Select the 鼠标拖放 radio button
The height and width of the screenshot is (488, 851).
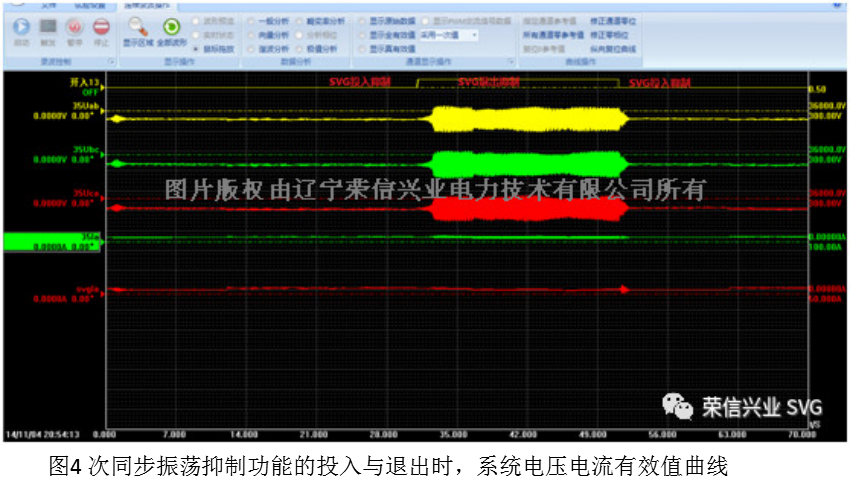[x=195, y=48]
